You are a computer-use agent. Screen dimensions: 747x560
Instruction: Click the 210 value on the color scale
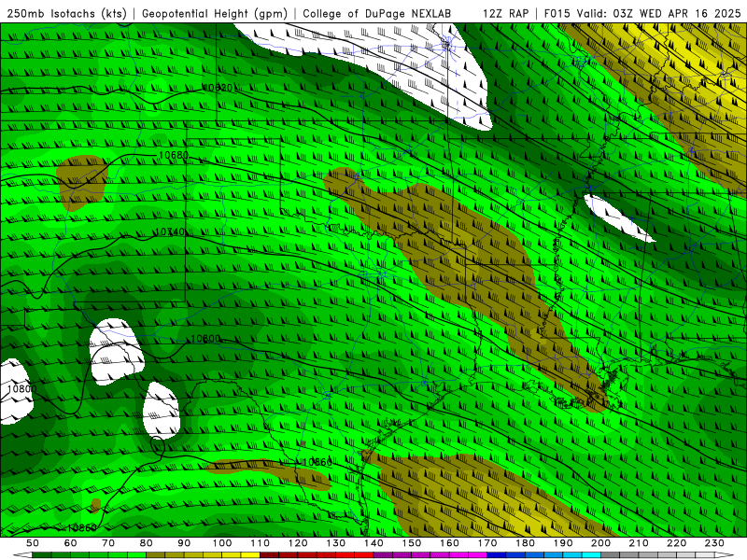[639, 543]
